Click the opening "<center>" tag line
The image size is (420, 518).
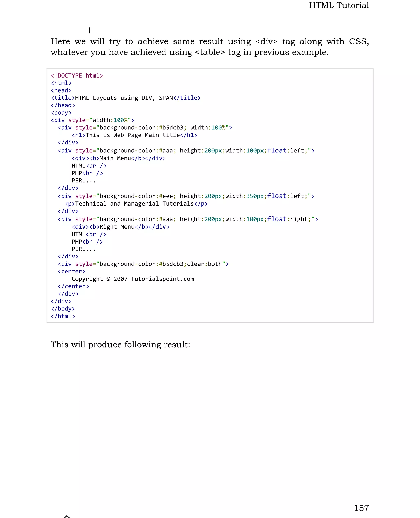pyautogui.click(x=72, y=272)
